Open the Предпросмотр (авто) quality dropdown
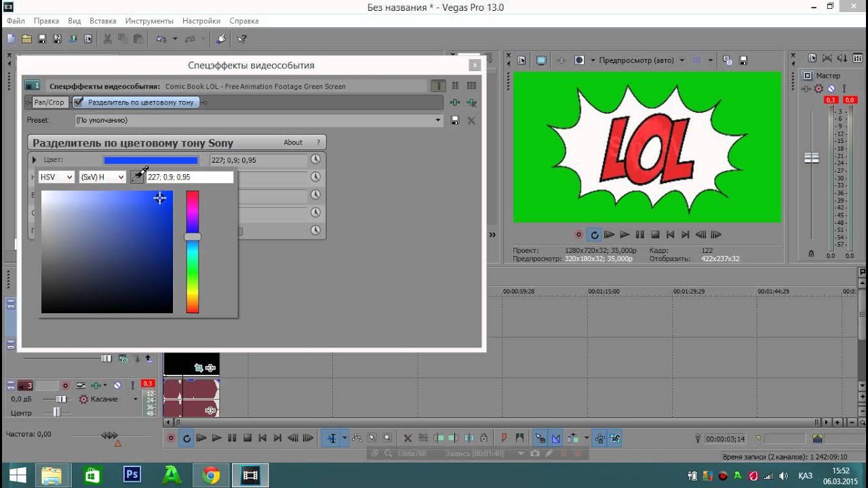Viewport: 868px width, 488px height. (682, 60)
